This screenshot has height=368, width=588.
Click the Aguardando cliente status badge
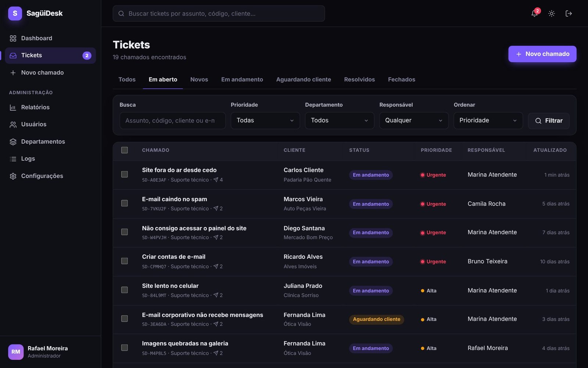pos(376,319)
